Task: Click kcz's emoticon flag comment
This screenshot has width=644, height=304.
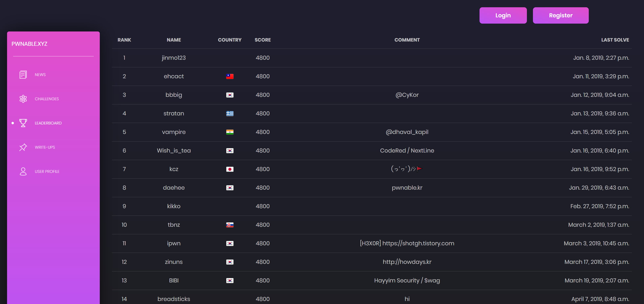Action: click(x=407, y=169)
